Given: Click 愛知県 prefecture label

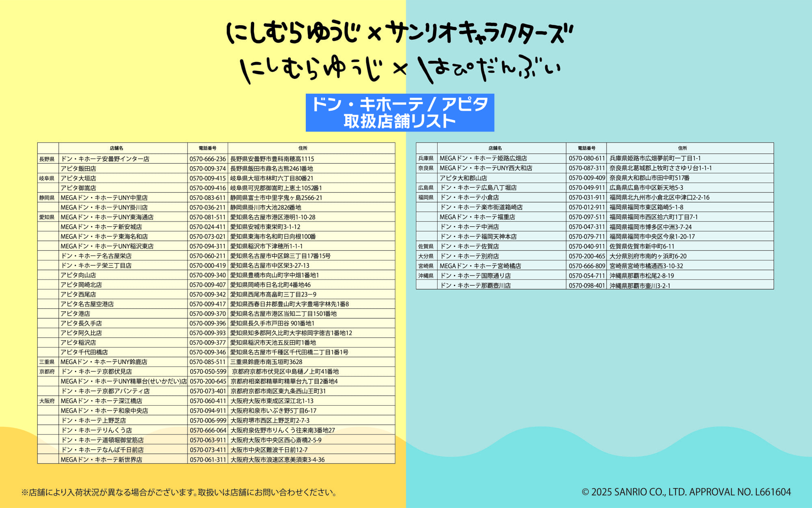Looking at the screenshot, I should click(x=47, y=217).
